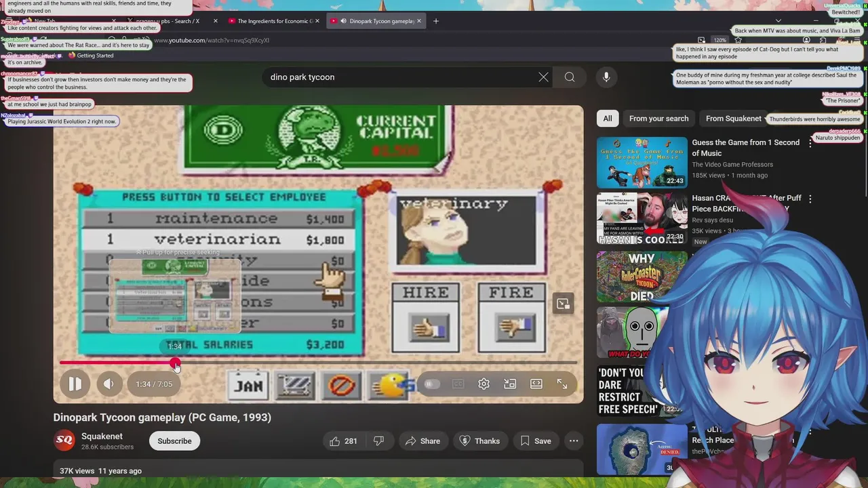
Task: Open the player settings gear
Action: point(484,384)
